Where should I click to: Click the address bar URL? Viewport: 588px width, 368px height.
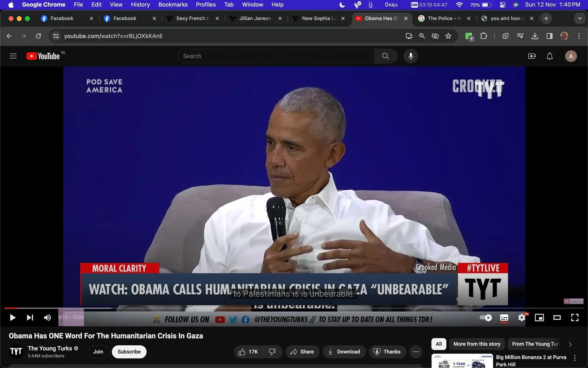coord(113,36)
